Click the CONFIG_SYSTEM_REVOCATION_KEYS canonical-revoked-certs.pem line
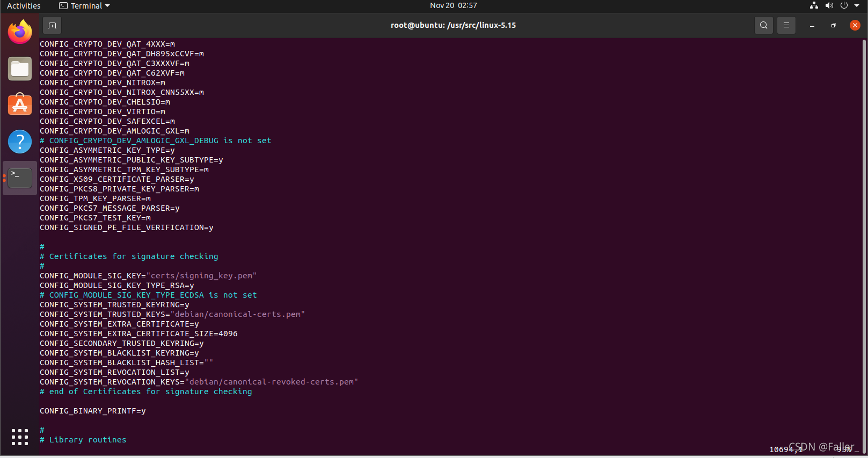The image size is (868, 458). [199, 382]
